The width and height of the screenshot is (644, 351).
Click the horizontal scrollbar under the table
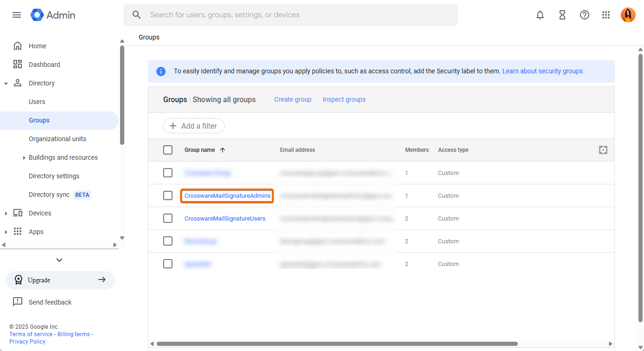337,344
